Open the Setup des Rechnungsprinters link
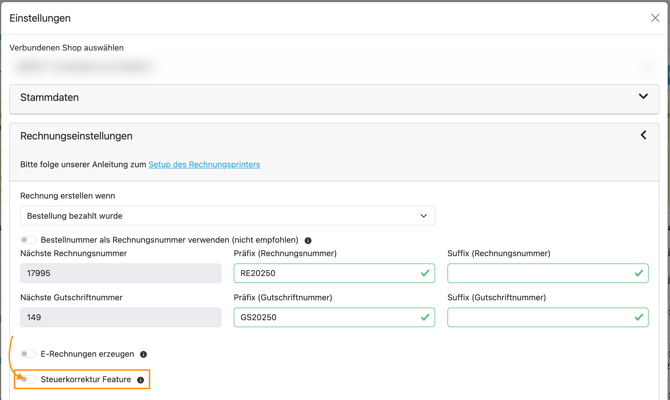This screenshot has width=670, height=400. [204, 164]
